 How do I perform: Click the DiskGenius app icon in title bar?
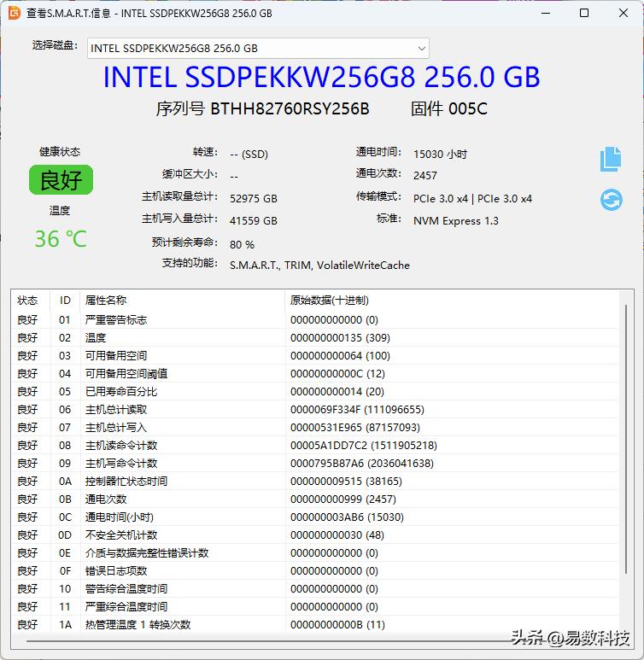pos(15,13)
